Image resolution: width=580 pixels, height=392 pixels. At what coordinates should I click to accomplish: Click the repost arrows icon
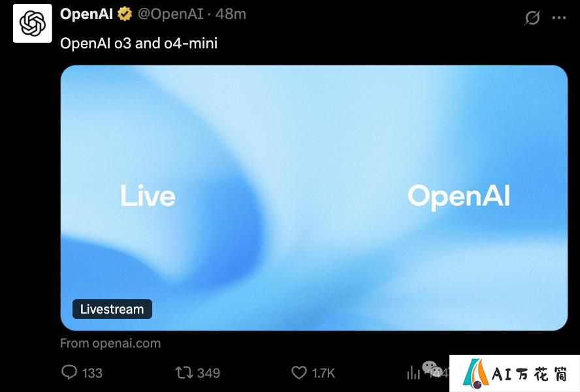pos(184,372)
